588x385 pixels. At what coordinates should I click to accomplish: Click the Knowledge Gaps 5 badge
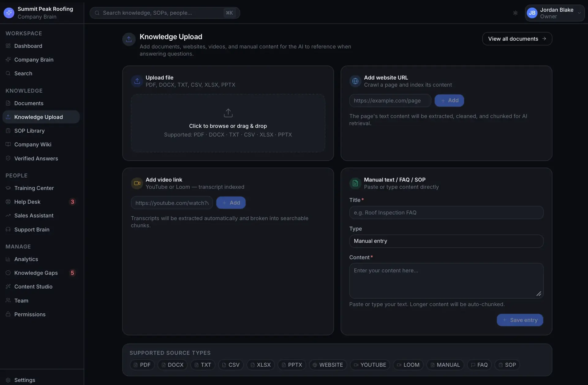[x=72, y=273]
